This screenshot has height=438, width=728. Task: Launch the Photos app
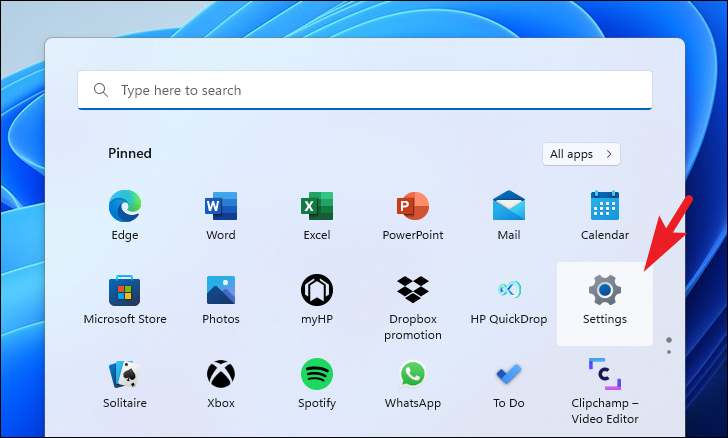pyautogui.click(x=221, y=299)
